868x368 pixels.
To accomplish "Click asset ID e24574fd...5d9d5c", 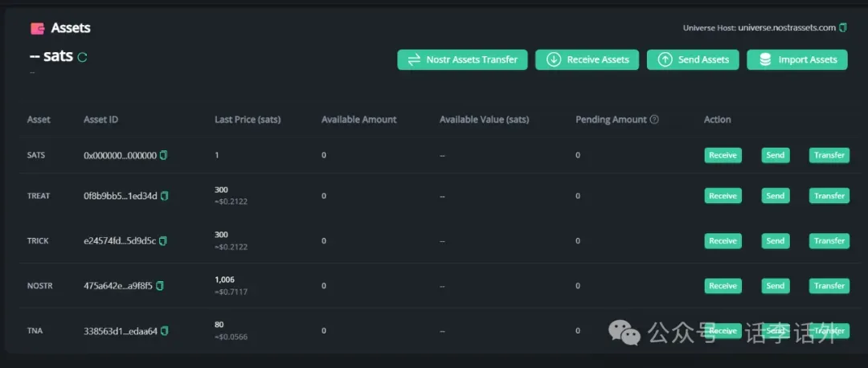I will [120, 241].
